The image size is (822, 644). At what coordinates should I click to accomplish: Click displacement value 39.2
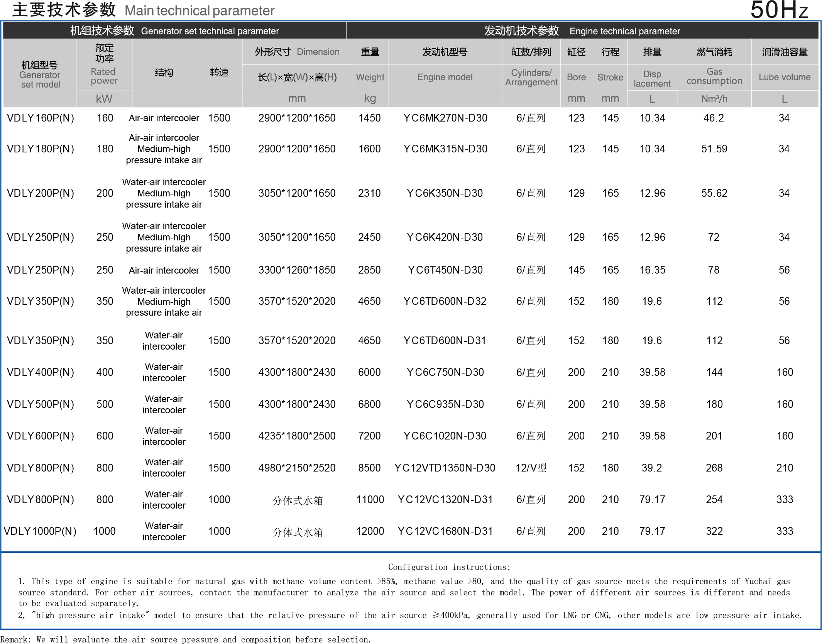click(x=652, y=468)
